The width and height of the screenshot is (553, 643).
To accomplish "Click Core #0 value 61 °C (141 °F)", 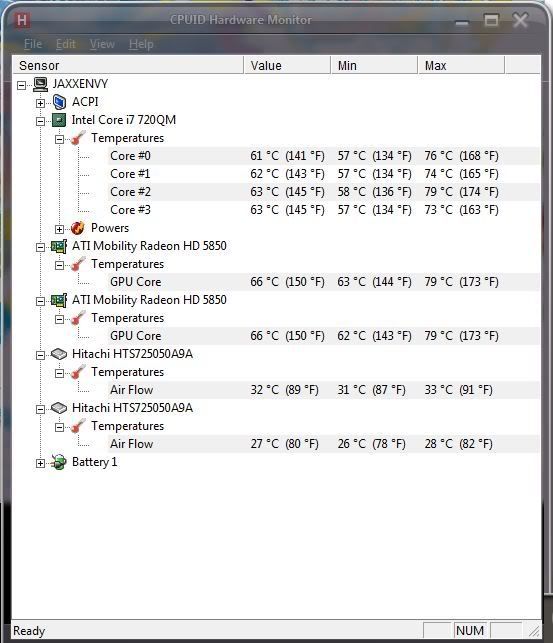I will tap(287, 156).
